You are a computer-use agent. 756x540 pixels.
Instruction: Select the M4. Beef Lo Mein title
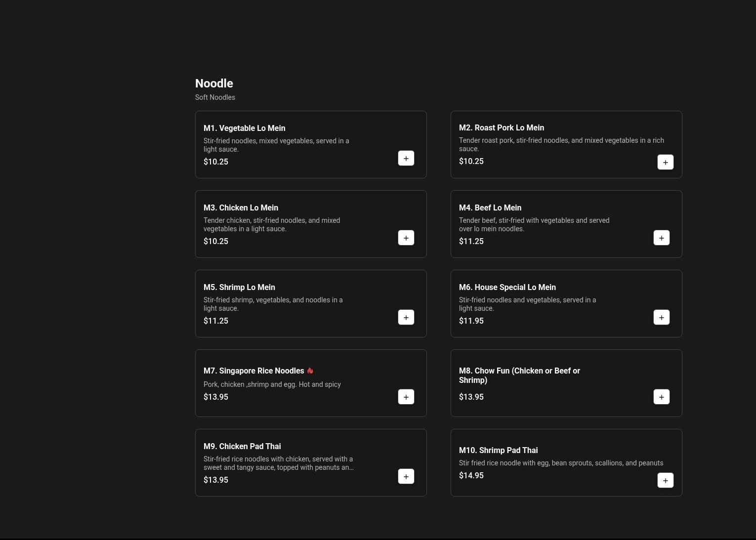pyautogui.click(x=490, y=208)
